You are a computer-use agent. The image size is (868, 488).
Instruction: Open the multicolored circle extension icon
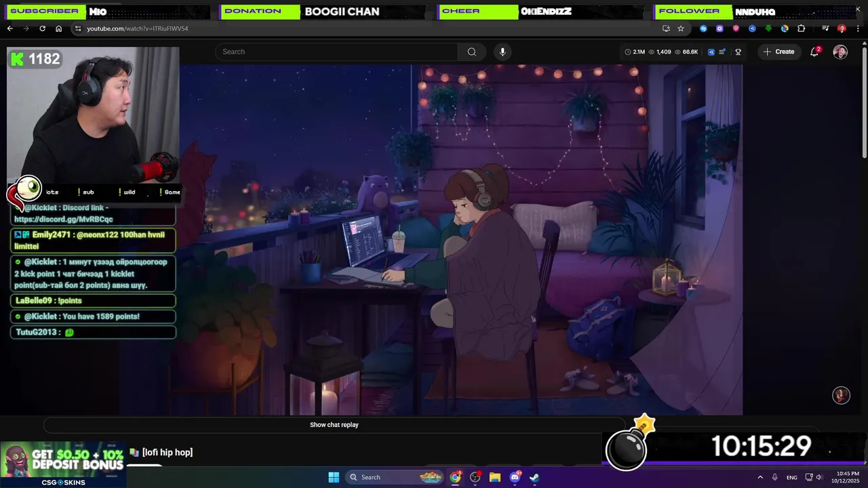coord(785,28)
